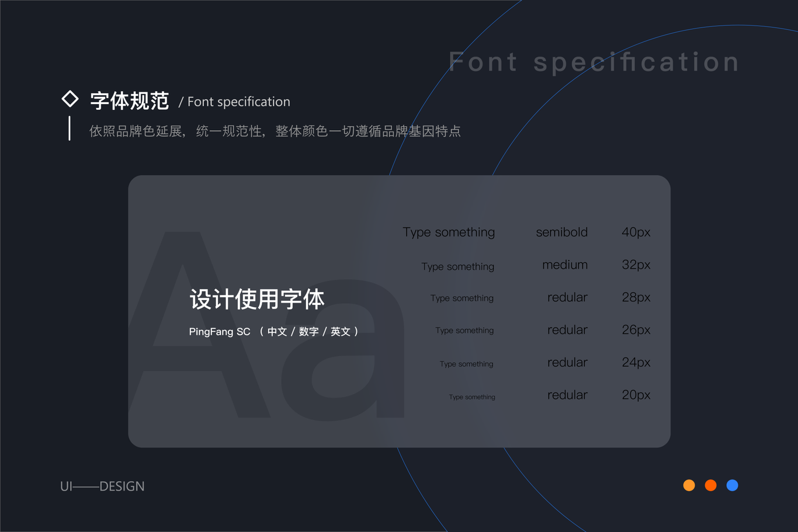Click the large faded 'Font specification' title
Screen dimensions: 798x532
(594, 62)
